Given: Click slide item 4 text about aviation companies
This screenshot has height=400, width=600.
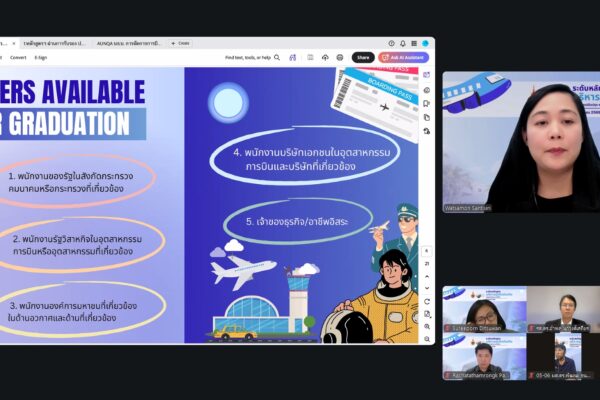Looking at the screenshot, I should [311, 159].
